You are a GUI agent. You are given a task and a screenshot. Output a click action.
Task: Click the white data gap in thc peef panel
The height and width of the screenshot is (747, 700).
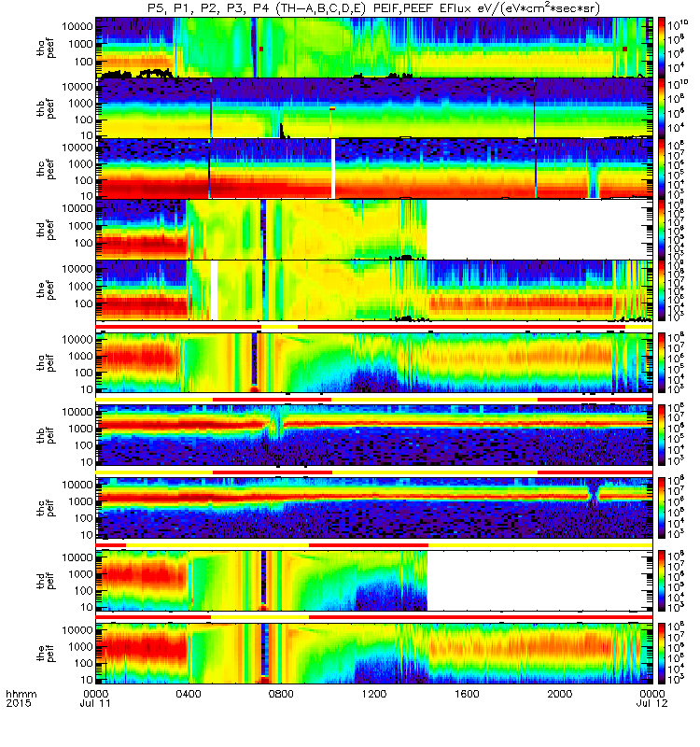333,169
